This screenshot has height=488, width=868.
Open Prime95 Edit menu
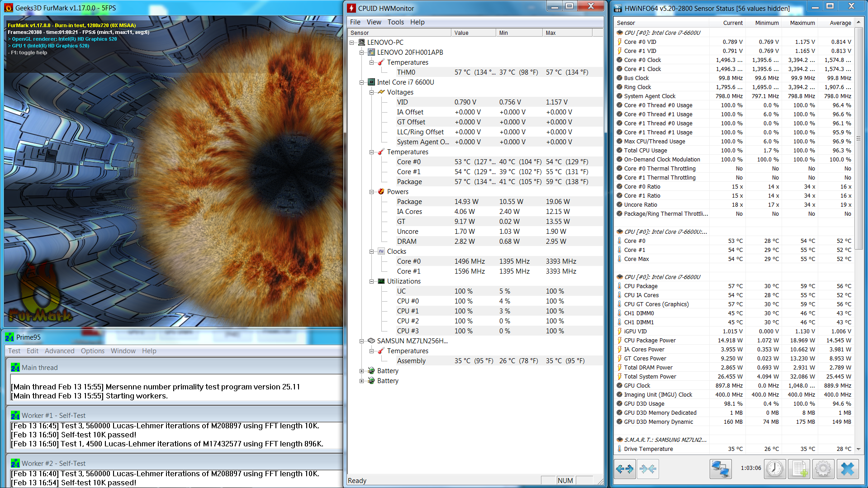point(33,351)
